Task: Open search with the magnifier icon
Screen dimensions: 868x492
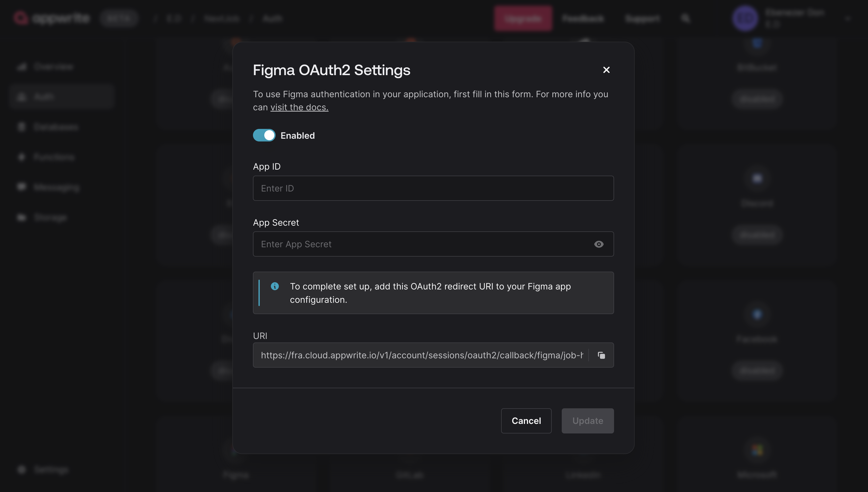Action: [685, 18]
